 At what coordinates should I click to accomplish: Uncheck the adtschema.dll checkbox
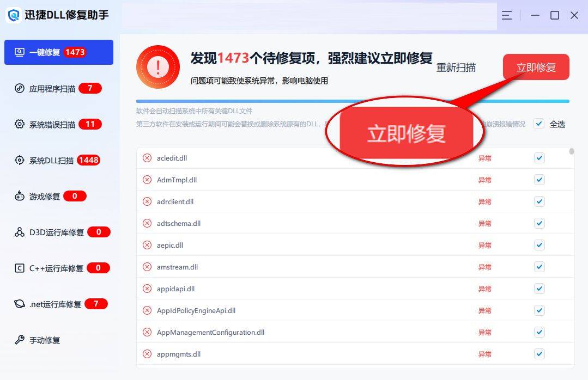coord(539,223)
